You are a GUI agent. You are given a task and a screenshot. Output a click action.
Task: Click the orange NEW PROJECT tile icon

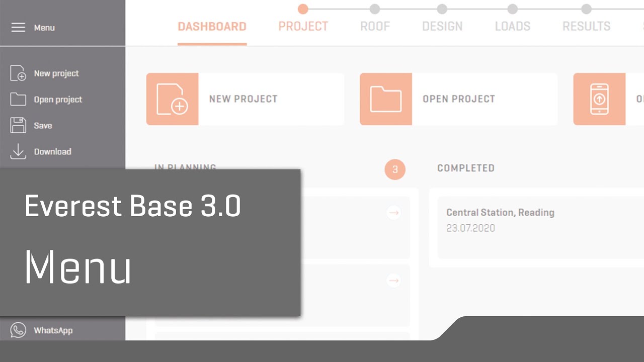[x=172, y=99]
